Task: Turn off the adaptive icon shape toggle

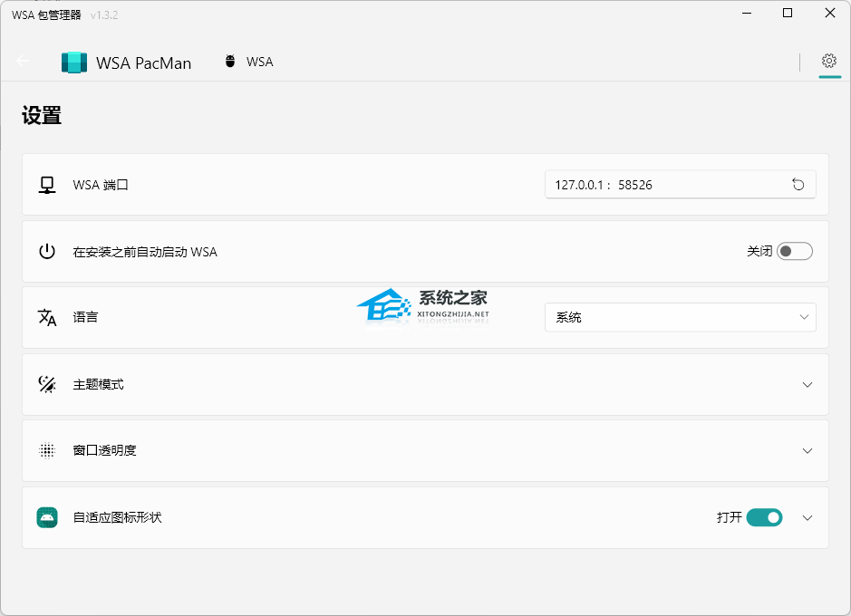Action: (x=764, y=517)
